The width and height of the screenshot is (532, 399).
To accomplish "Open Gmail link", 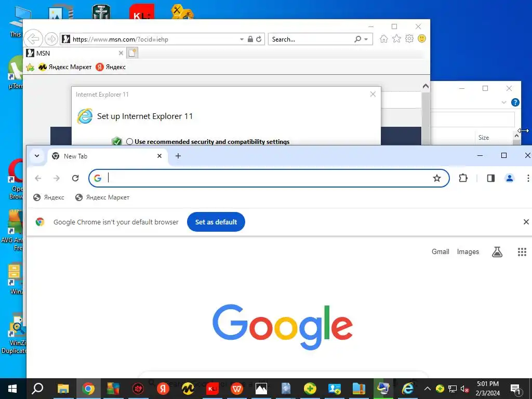I will pyautogui.click(x=440, y=252).
